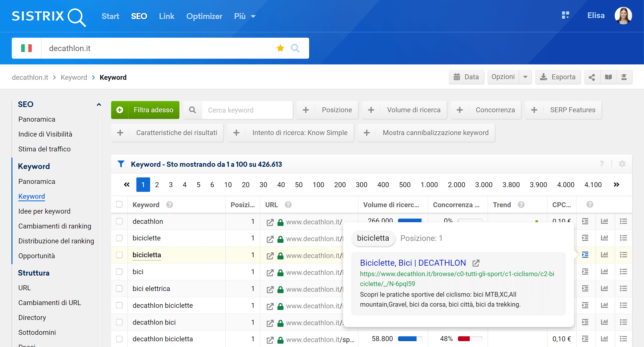Open the table settings gear icon

[x=622, y=164]
